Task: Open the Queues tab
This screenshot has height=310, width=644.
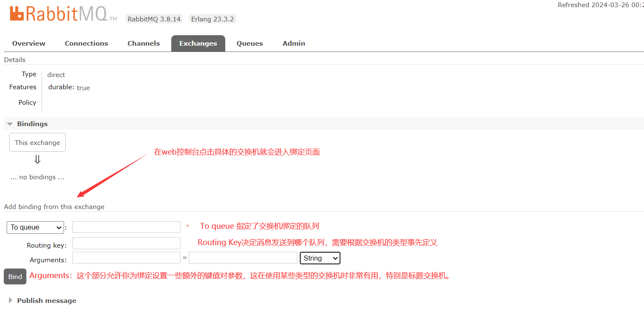Action: (250, 44)
